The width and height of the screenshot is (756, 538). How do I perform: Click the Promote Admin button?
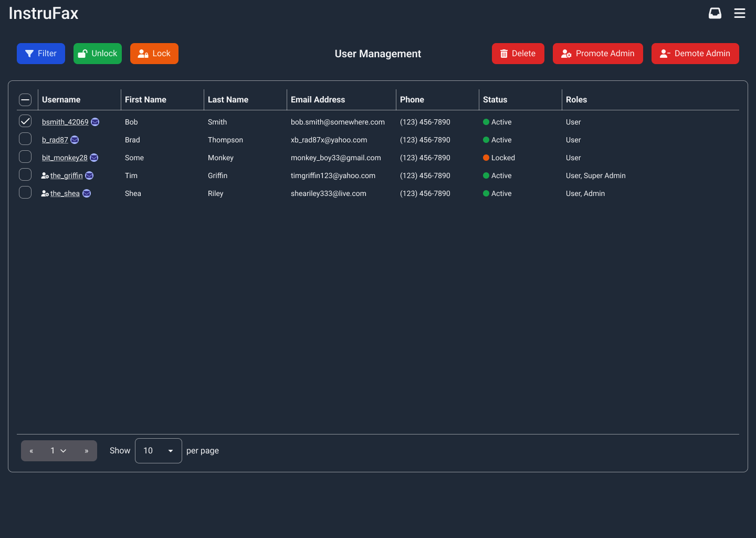point(598,53)
